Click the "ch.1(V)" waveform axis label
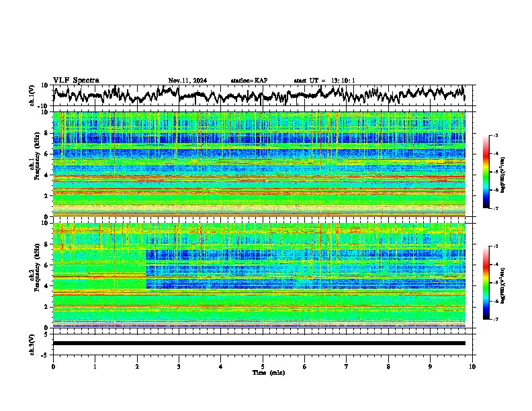532x411 pixels. coord(32,95)
